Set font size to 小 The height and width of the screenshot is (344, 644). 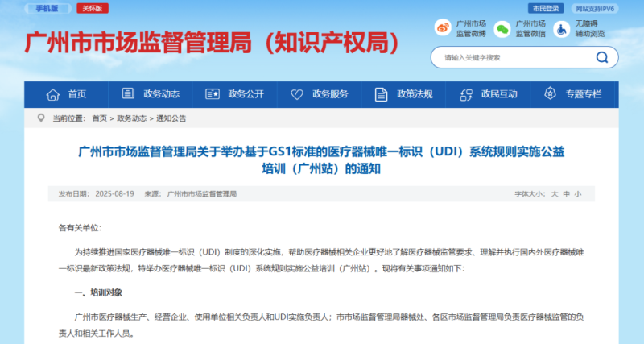[x=577, y=194]
